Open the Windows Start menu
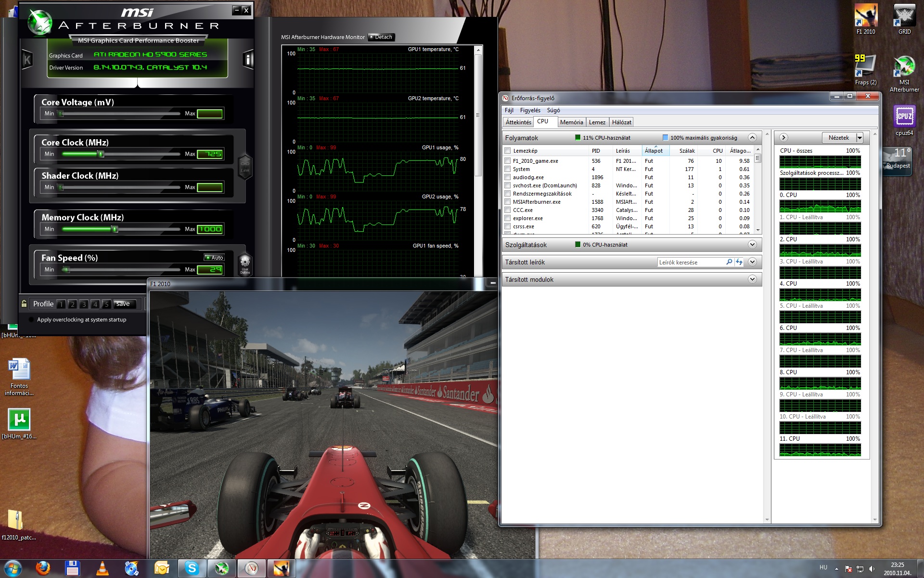 [13, 568]
